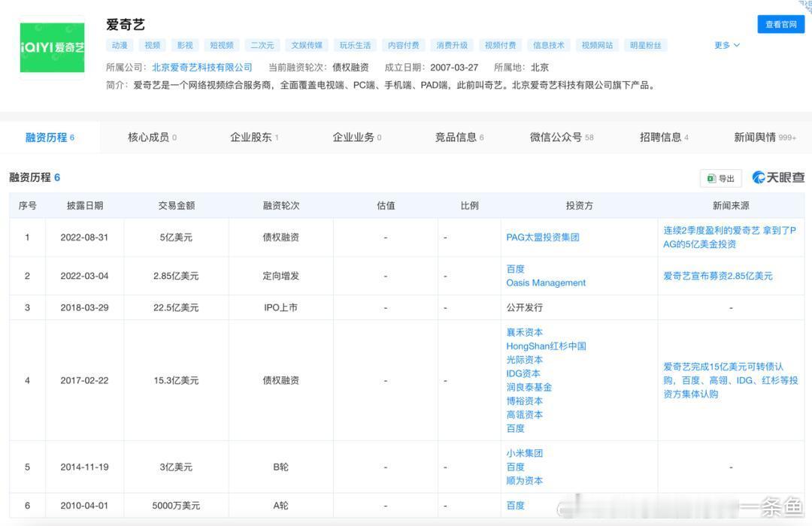Click the 交易金额 column header
The height and width of the screenshot is (526, 812).
[177, 206]
